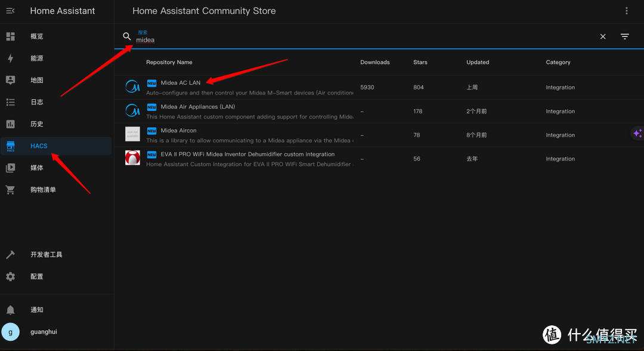Click the 上周 updated cell
This screenshot has width=644, height=351.
point(472,87)
